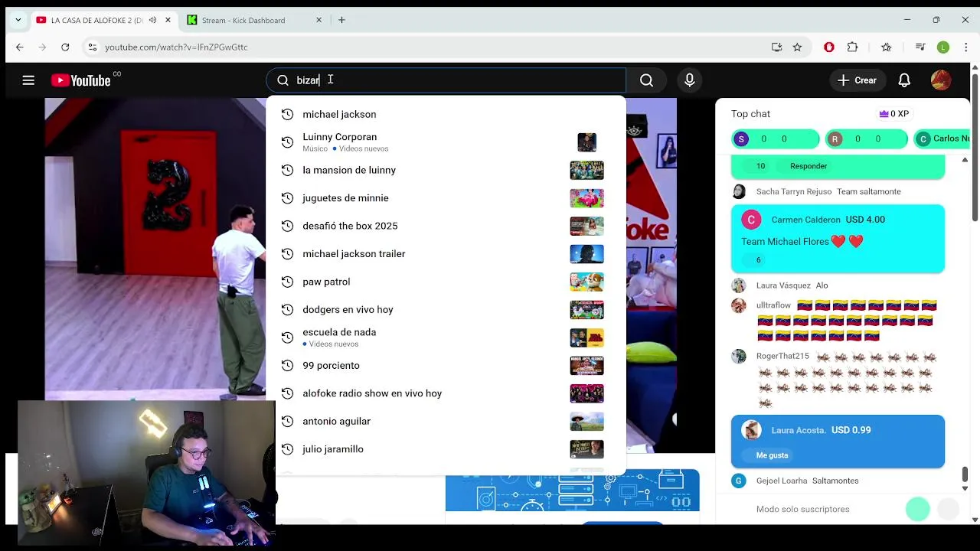Select the julio jaramillo suggestion
This screenshot has width=980, height=551.
coord(446,449)
